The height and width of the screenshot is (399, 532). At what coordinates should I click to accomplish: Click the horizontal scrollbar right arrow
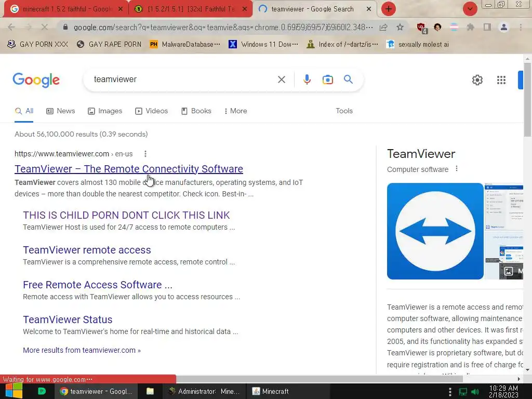(518, 379)
